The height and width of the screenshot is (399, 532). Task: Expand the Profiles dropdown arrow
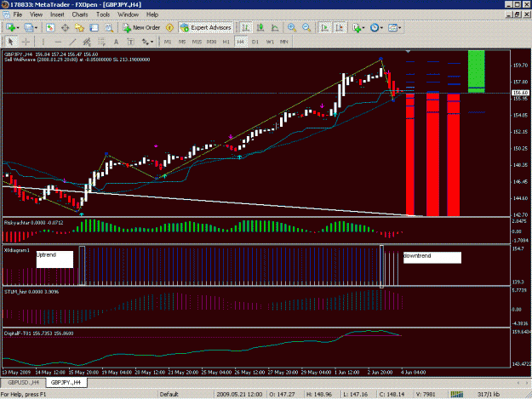tap(36, 28)
